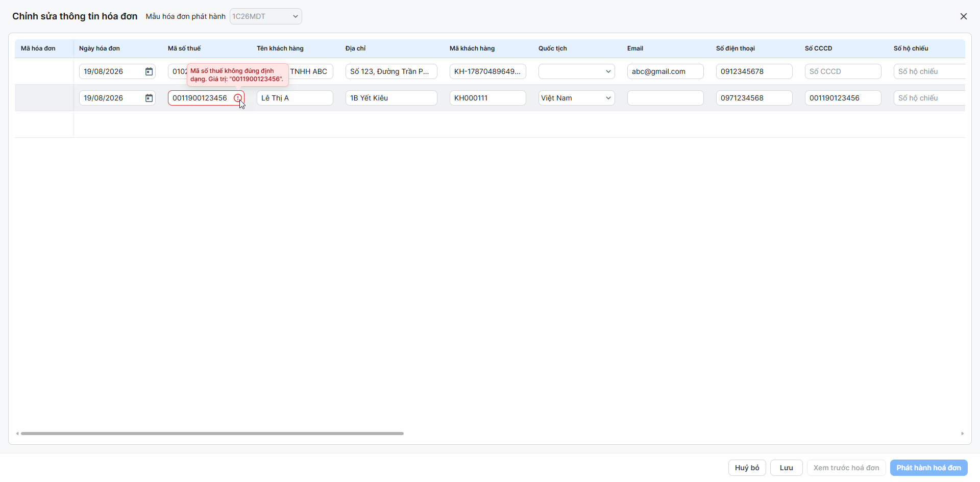Image resolution: width=980 pixels, height=482 pixels.
Task: Click the Quốc tịch column header
Action: tap(553, 48)
